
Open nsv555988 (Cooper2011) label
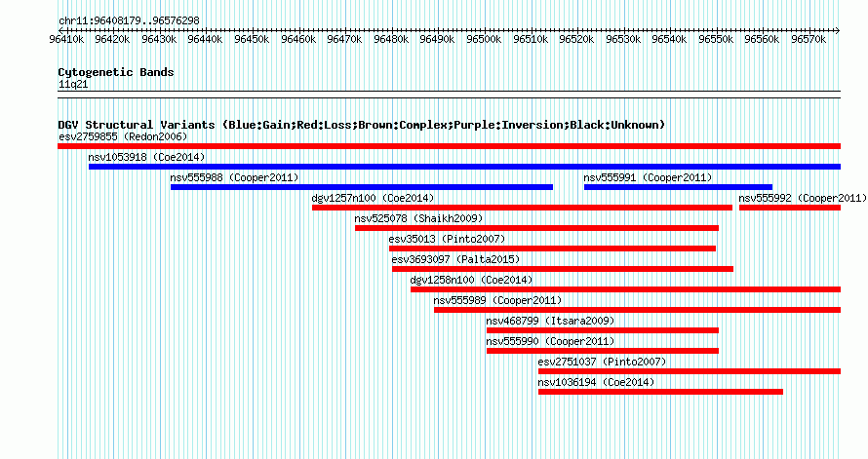tap(234, 177)
